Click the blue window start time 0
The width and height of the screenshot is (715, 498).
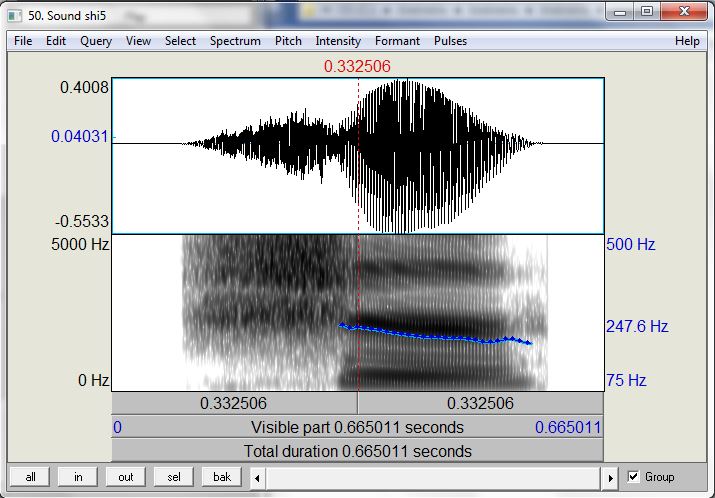click(x=118, y=428)
